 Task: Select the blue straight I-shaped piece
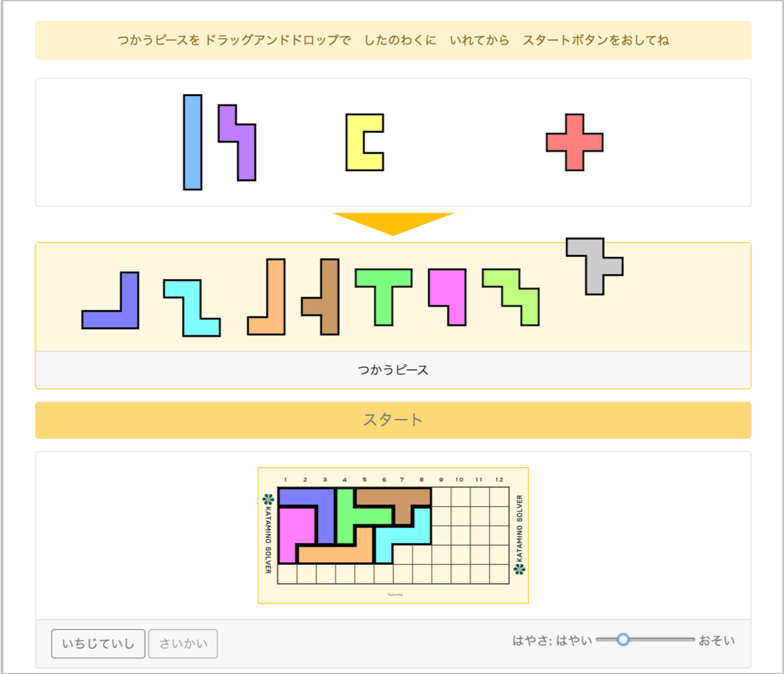tap(193, 143)
